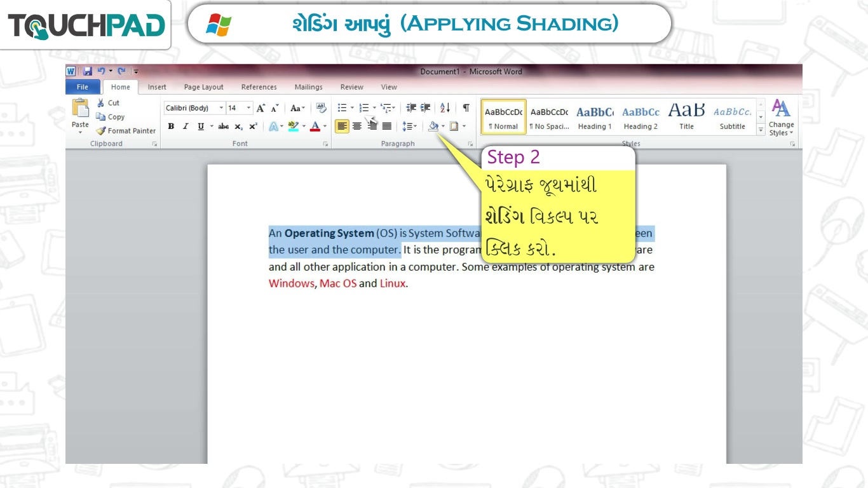Click the Cut button
Screen dimensions: 868x488
[x=108, y=102]
